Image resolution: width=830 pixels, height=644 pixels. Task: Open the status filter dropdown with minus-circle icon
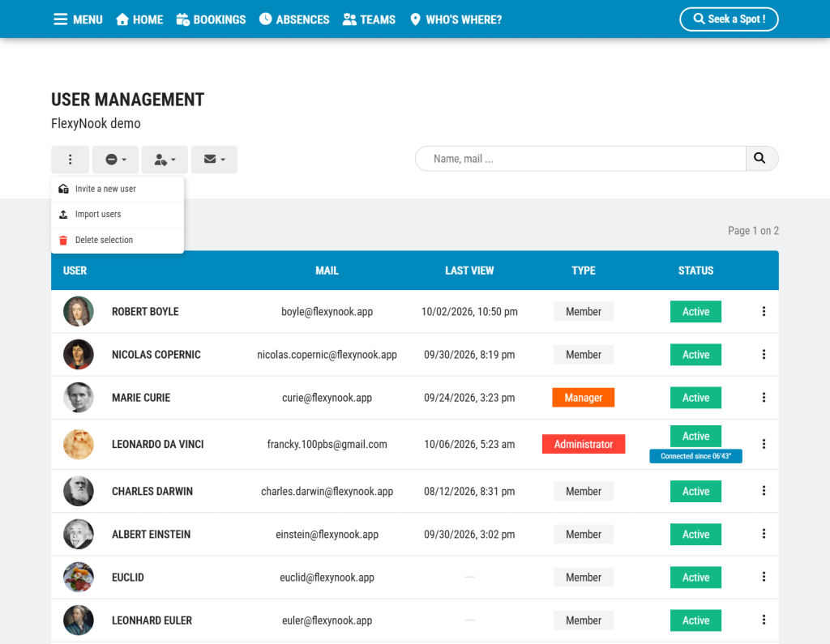[x=115, y=160]
